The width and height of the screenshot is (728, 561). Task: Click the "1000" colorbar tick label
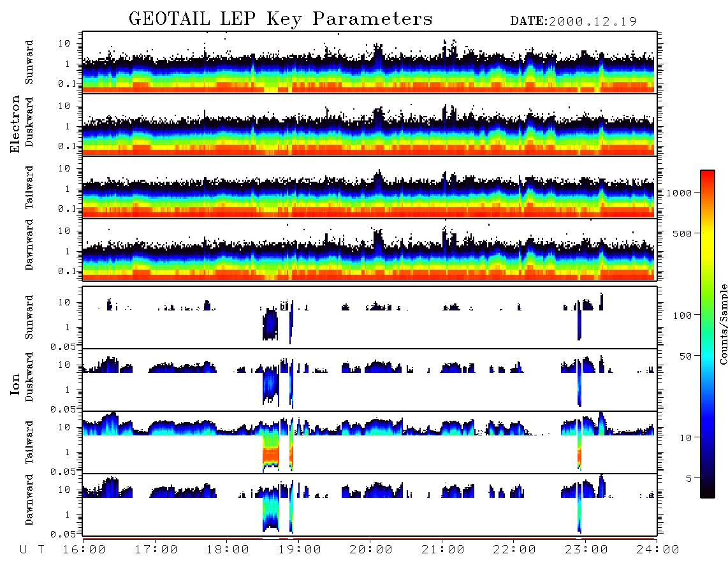pyautogui.click(x=679, y=193)
